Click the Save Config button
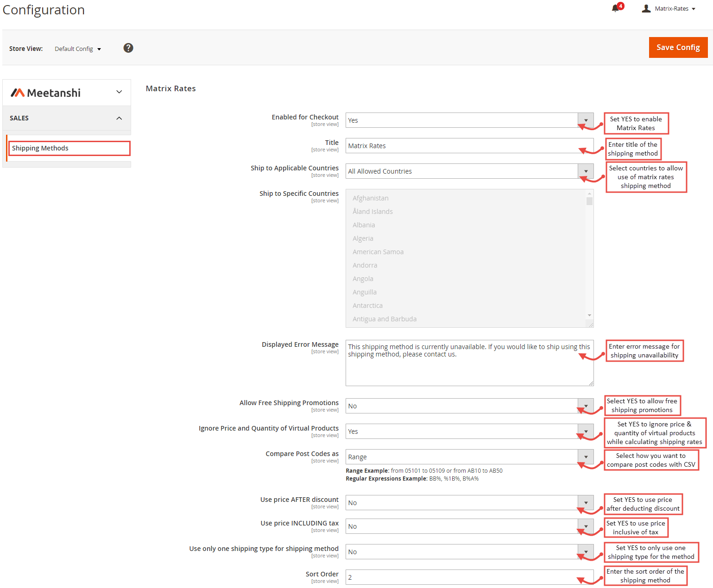The height and width of the screenshot is (588, 713). point(678,47)
